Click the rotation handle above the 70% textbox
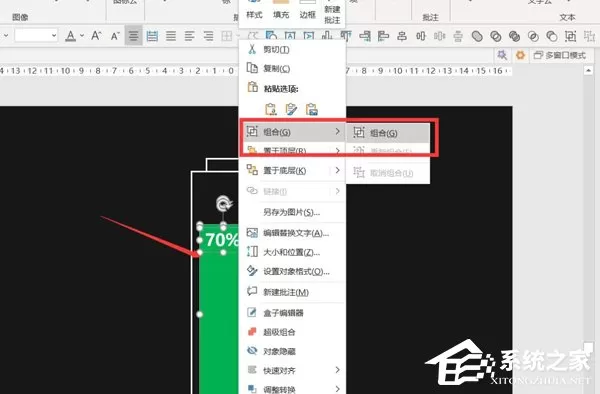The image size is (600, 394). point(223,203)
